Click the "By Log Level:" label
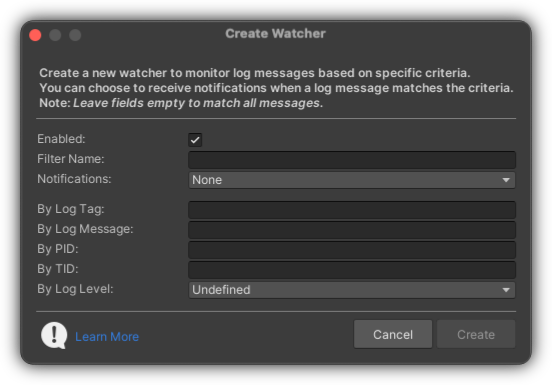The width and height of the screenshot is (552, 385). pyautogui.click(x=75, y=289)
